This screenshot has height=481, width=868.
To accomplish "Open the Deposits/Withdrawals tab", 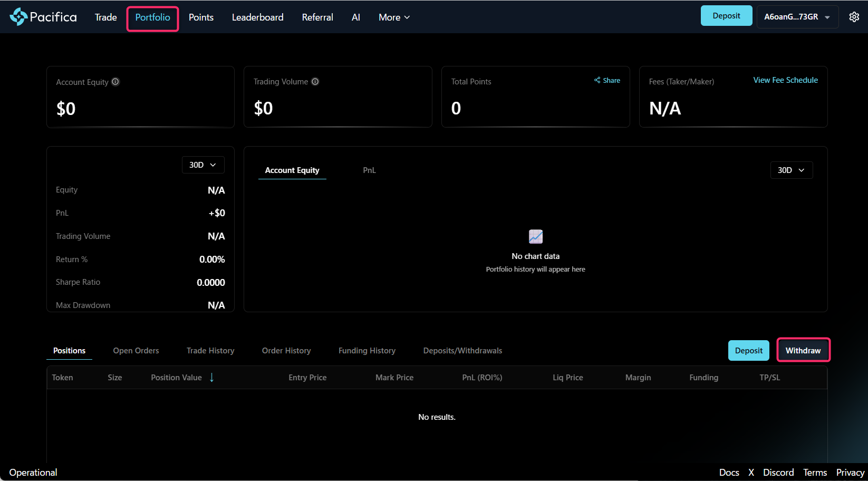I will pyautogui.click(x=462, y=351).
